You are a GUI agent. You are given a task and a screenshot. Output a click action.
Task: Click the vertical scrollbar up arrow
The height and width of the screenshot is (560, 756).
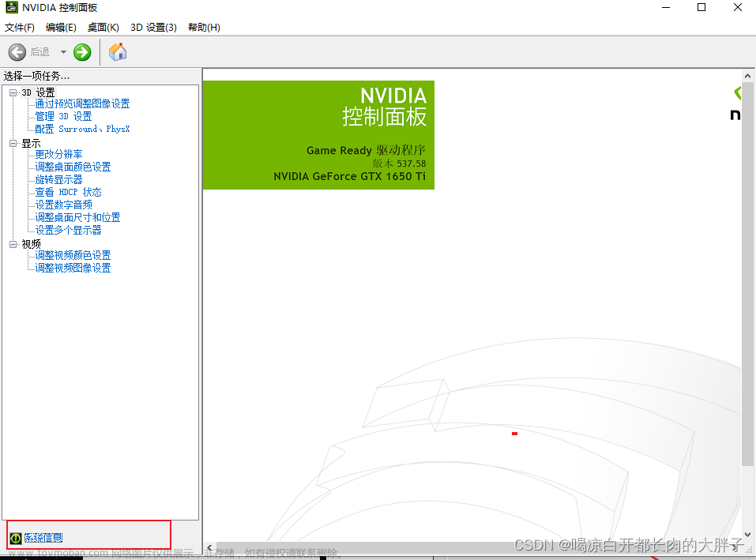point(747,76)
